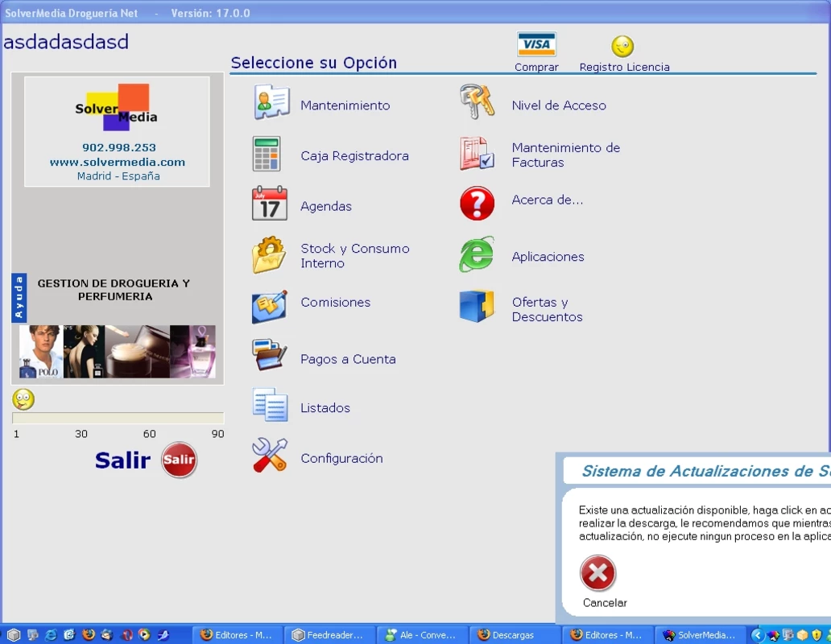Launch Caja Registradora calculator icon
The height and width of the screenshot is (644, 831).
[x=267, y=154]
